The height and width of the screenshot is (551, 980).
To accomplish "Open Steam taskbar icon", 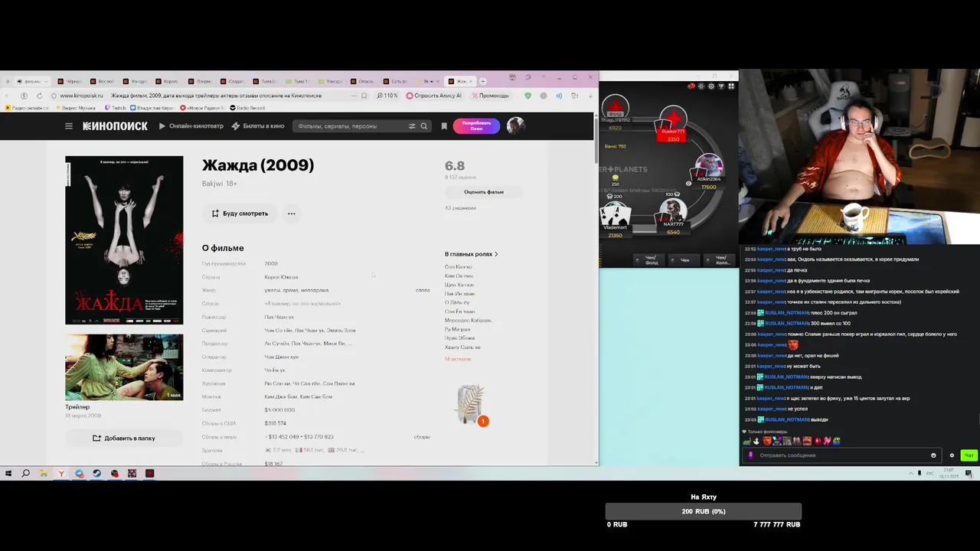I will coord(96,474).
